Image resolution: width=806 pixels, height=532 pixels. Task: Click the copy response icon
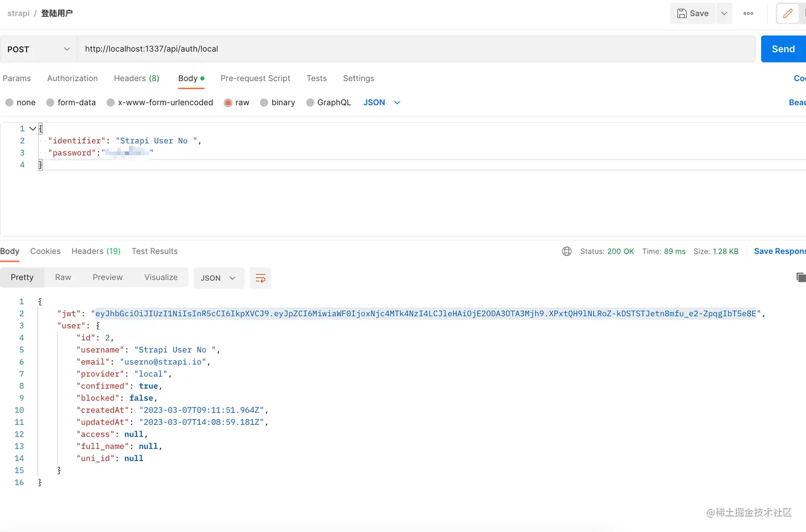[x=801, y=277]
